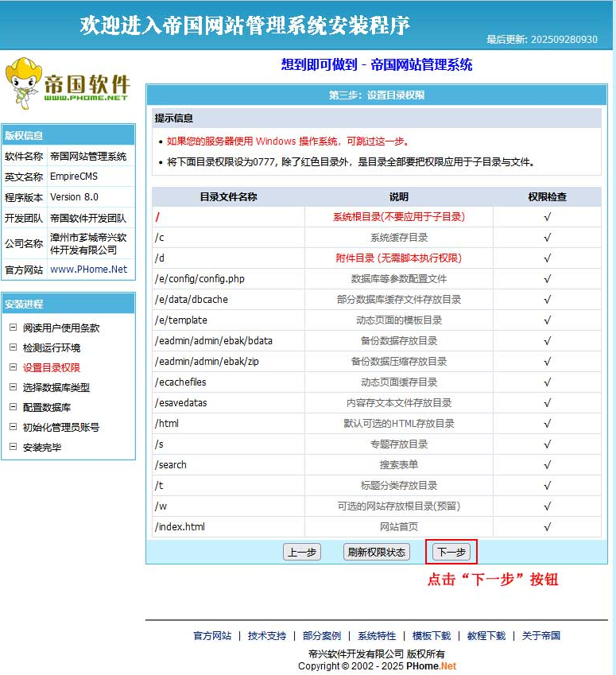
Task: Click /e/config/config.php path cell
Action: [229, 279]
